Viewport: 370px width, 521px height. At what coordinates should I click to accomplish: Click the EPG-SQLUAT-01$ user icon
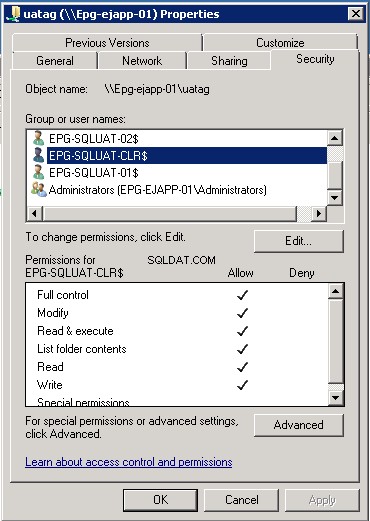tap(39, 172)
